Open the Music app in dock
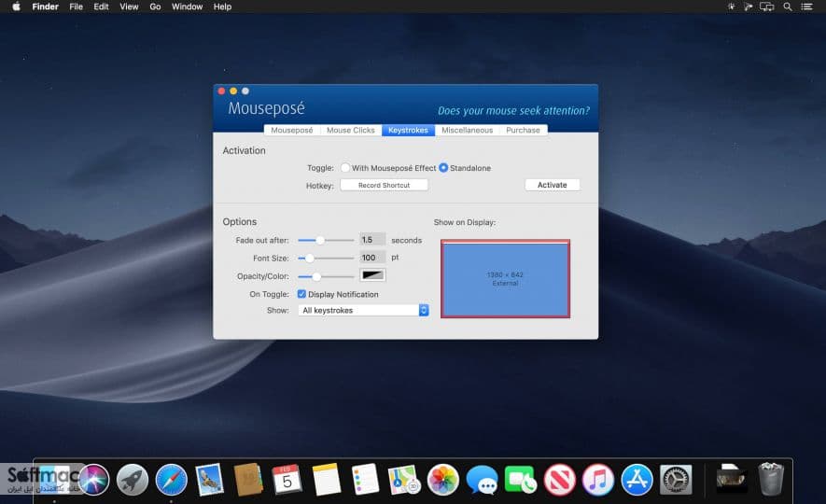 pyautogui.click(x=598, y=480)
